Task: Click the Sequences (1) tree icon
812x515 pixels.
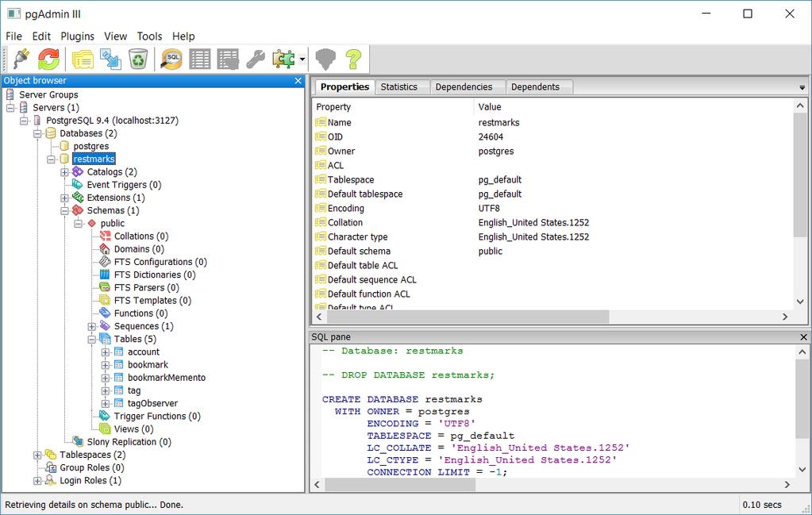Action: pos(105,326)
